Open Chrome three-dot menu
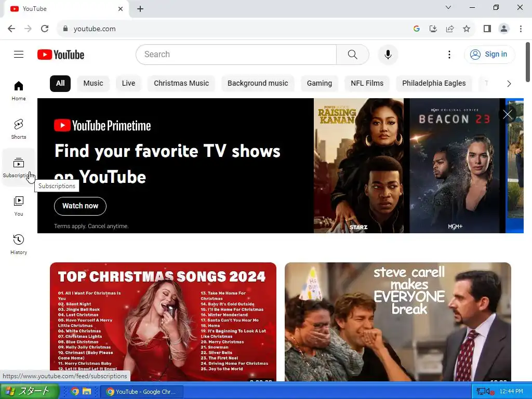This screenshot has height=399, width=532. click(x=521, y=29)
